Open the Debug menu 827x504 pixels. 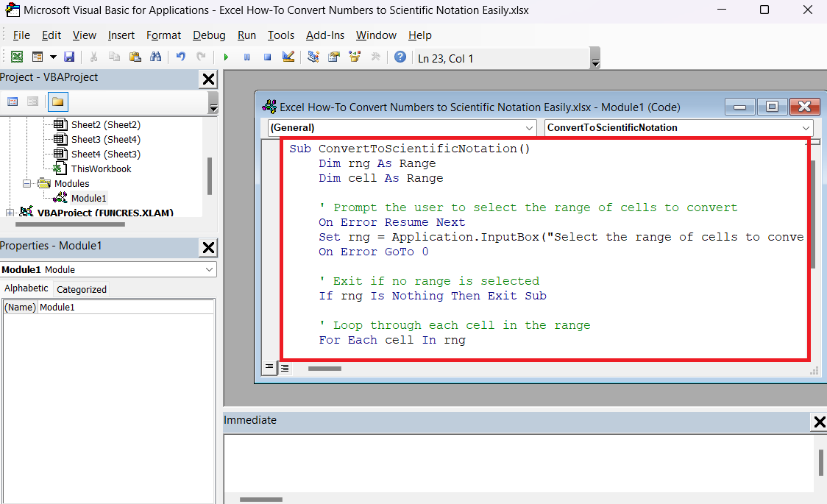pyautogui.click(x=209, y=35)
